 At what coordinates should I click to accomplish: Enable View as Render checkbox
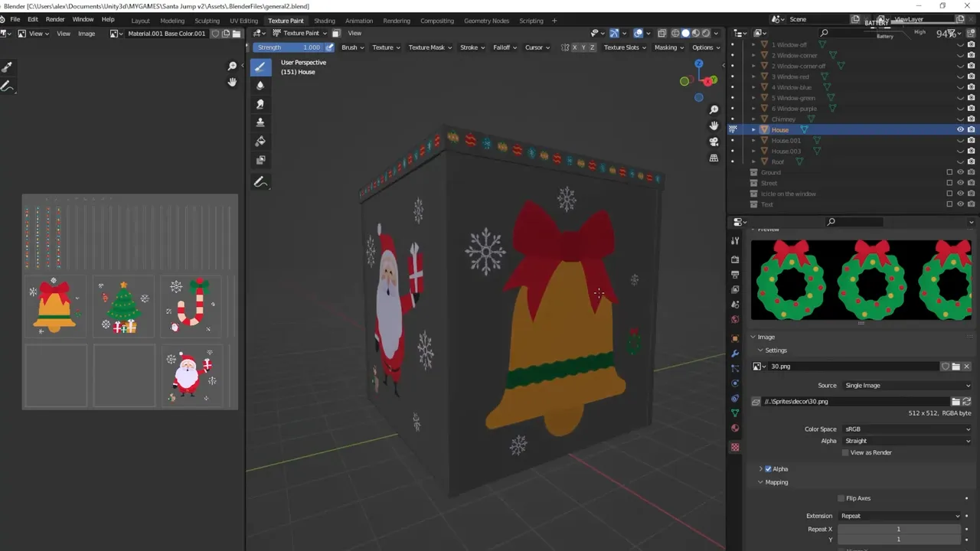[x=845, y=452]
